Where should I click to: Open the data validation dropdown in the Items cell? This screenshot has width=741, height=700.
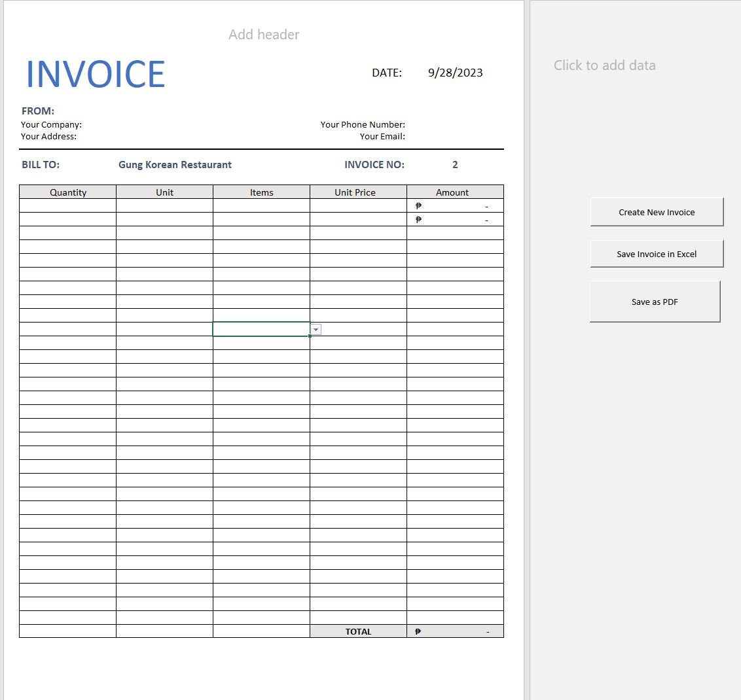pos(316,329)
